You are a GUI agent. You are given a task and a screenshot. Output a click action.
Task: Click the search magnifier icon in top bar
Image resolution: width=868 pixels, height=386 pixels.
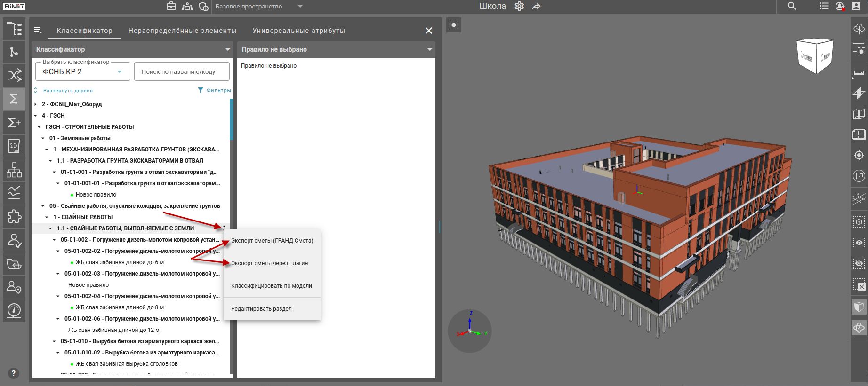792,6
